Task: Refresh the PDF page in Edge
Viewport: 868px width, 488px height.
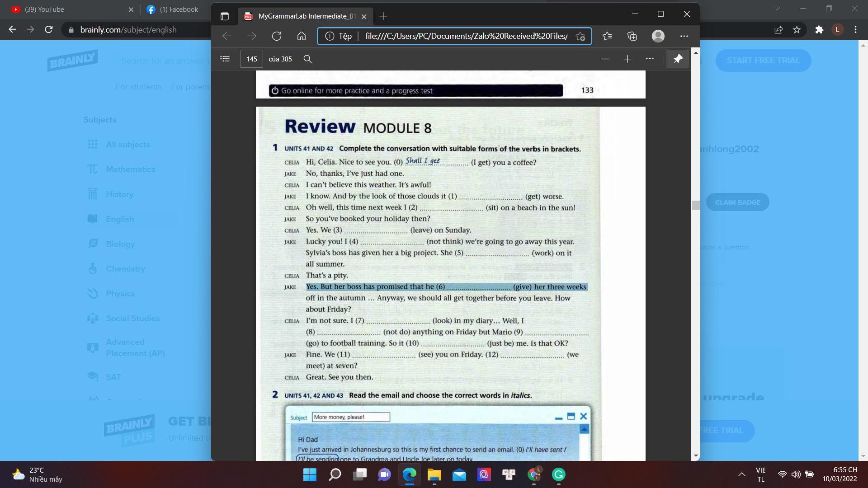Action: [x=277, y=36]
